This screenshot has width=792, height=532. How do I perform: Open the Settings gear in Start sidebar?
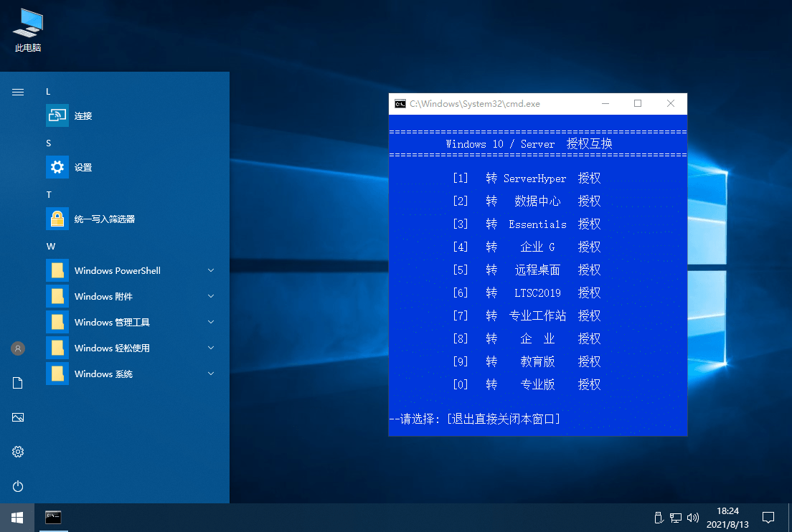point(17,451)
